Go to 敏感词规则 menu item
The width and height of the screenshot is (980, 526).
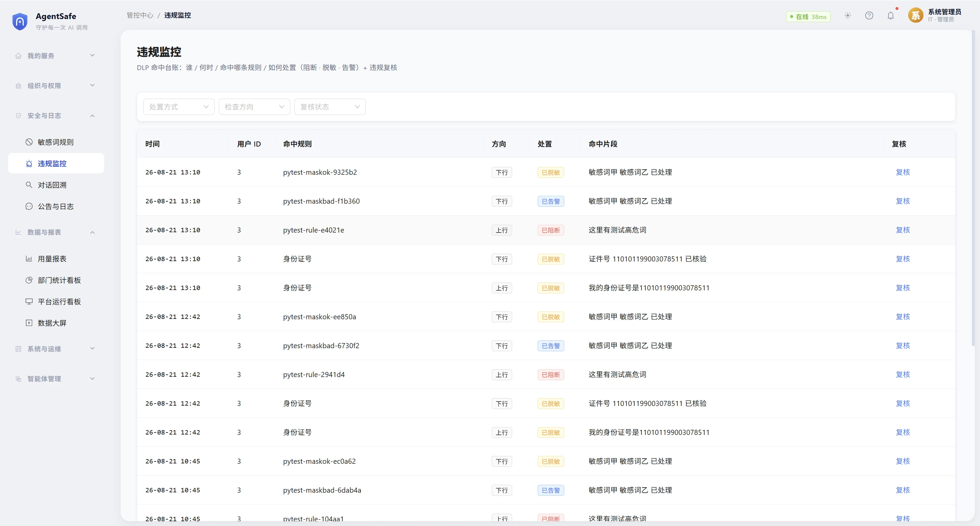56,142
